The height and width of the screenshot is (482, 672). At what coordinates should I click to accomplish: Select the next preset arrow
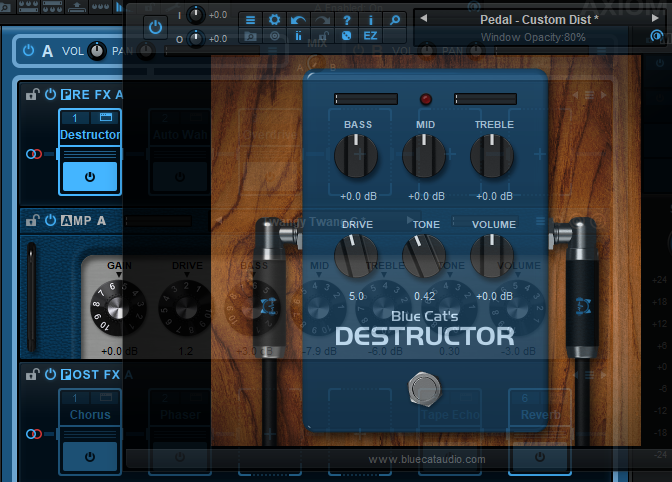[x=655, y=18]
